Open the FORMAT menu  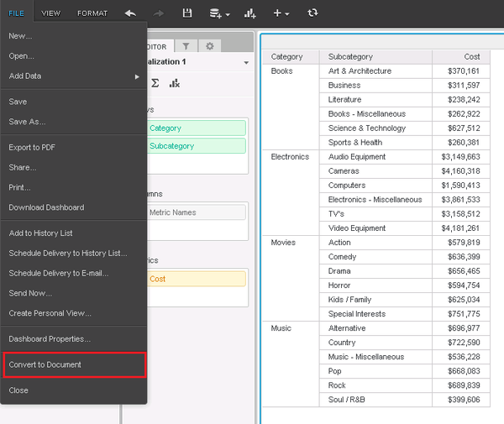[x=92, y=13]
